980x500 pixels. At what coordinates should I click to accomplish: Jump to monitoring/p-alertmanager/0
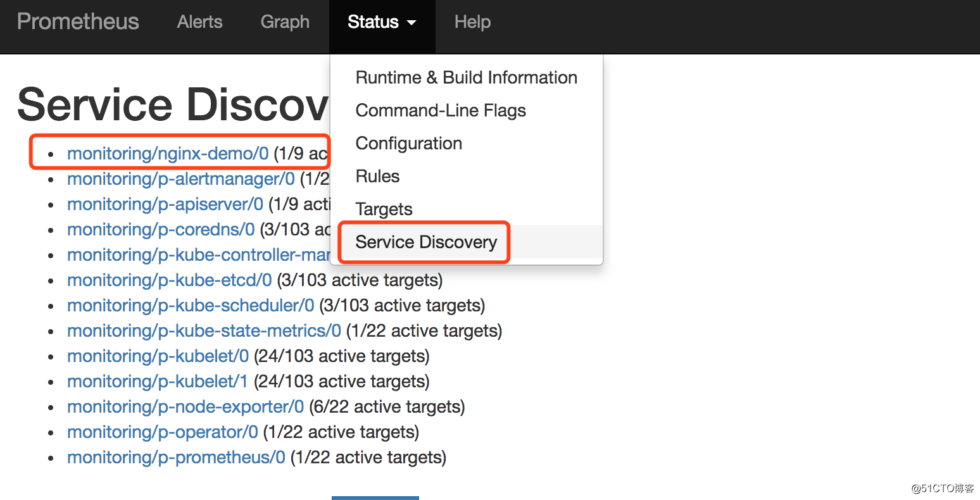pos(181,178)
